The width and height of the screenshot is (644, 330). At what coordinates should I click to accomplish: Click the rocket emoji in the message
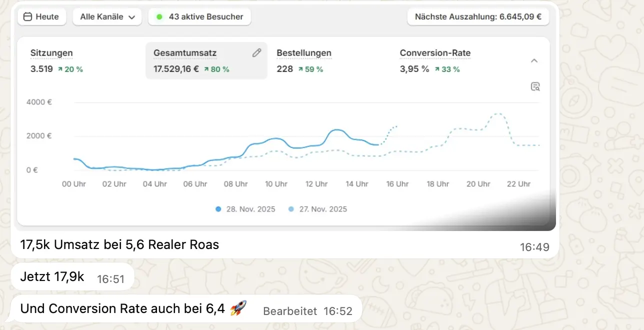(x=238, y=308)
